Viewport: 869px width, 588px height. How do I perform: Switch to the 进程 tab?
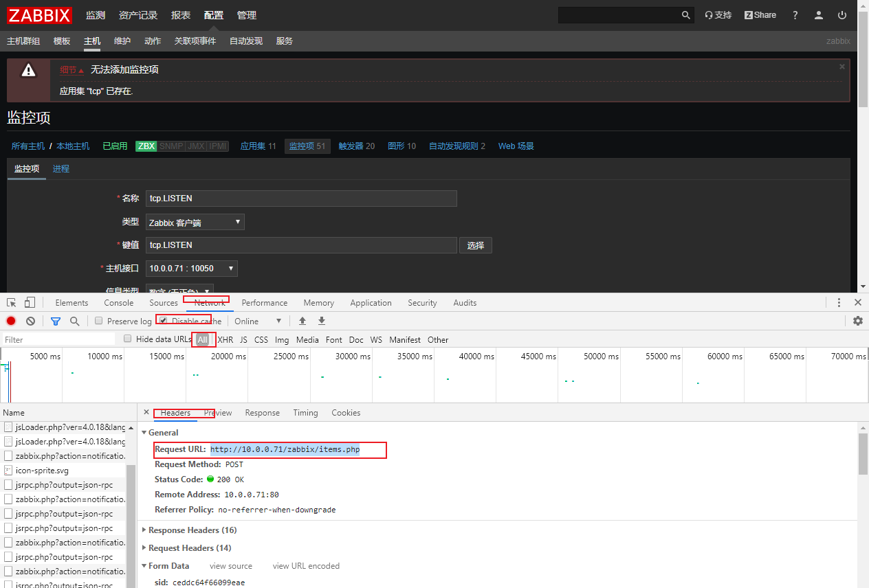point(61,169)
